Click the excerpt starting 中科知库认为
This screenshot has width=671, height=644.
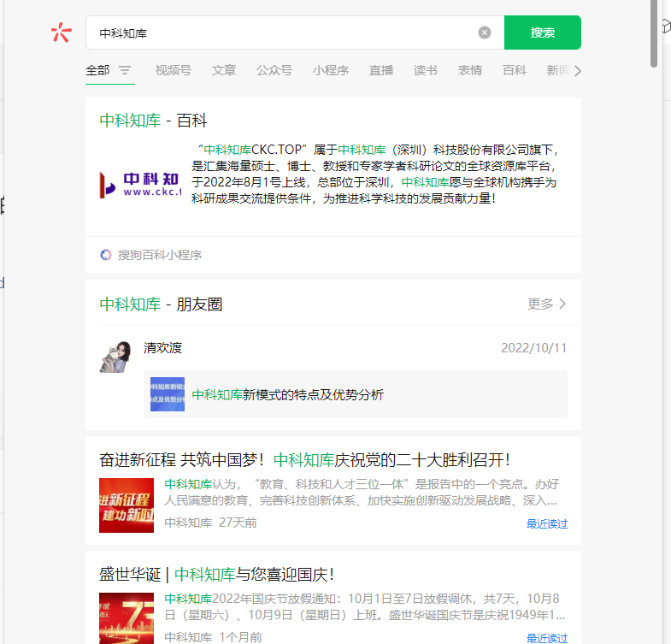point(362,492)
